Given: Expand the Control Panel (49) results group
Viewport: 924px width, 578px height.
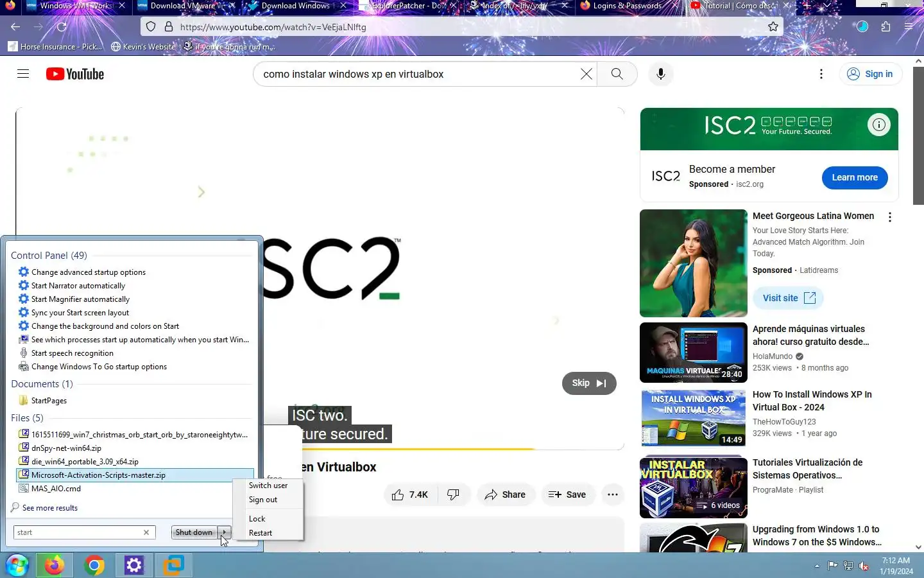Looking at the screenshot, I should (x=49, y=255).
